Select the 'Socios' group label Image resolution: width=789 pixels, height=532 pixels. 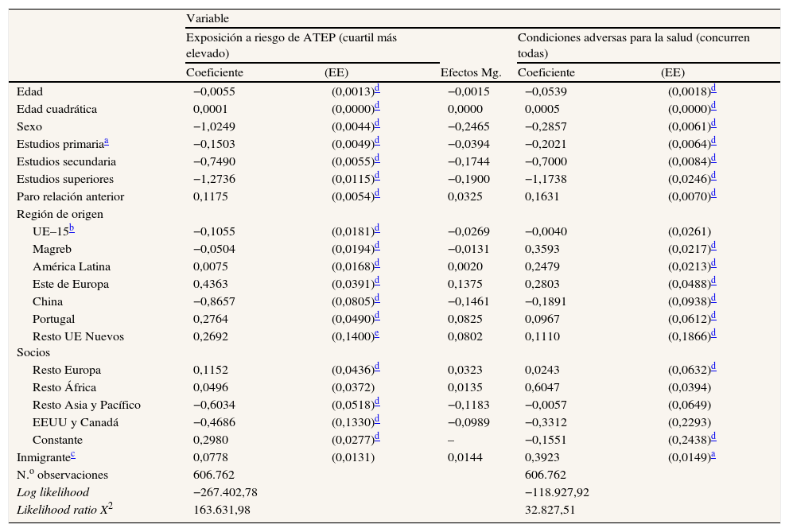click(32, 353)
